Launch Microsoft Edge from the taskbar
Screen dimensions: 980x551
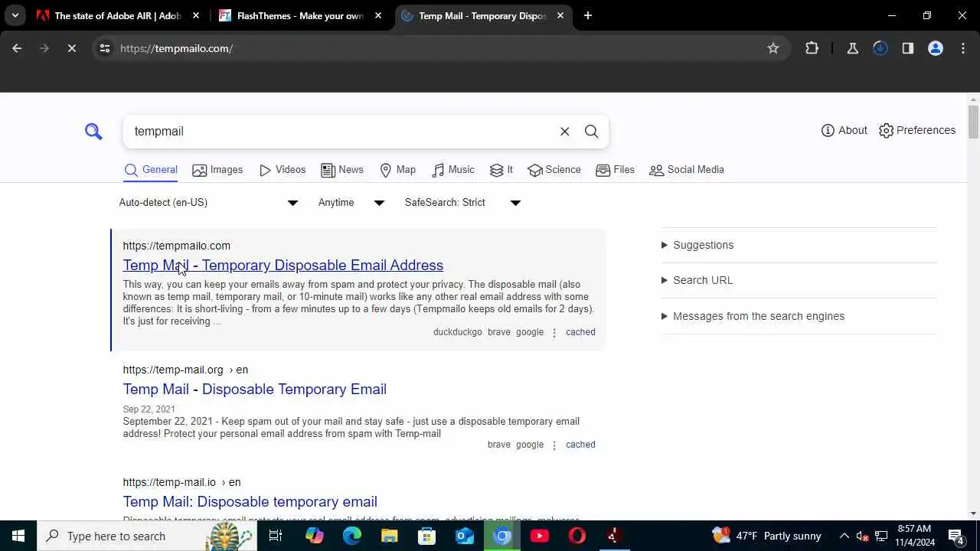(351, 536)
